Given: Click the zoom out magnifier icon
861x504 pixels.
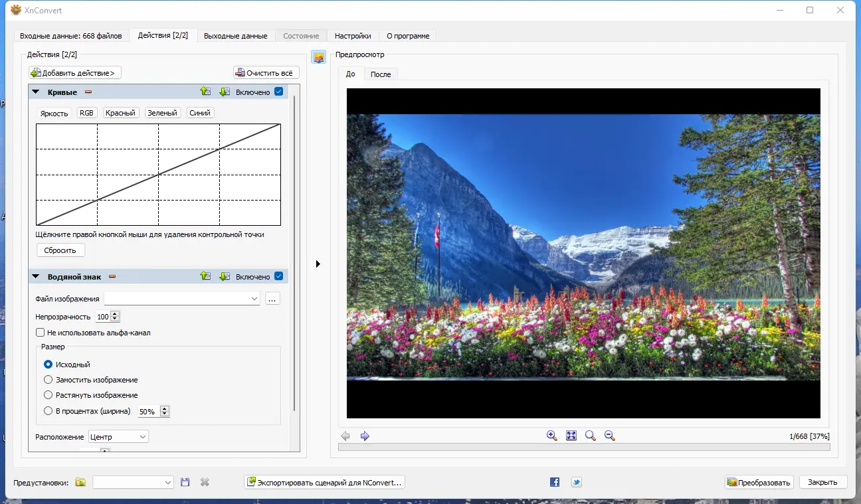Looking at the screenshot, I should (x=609, y=436).
